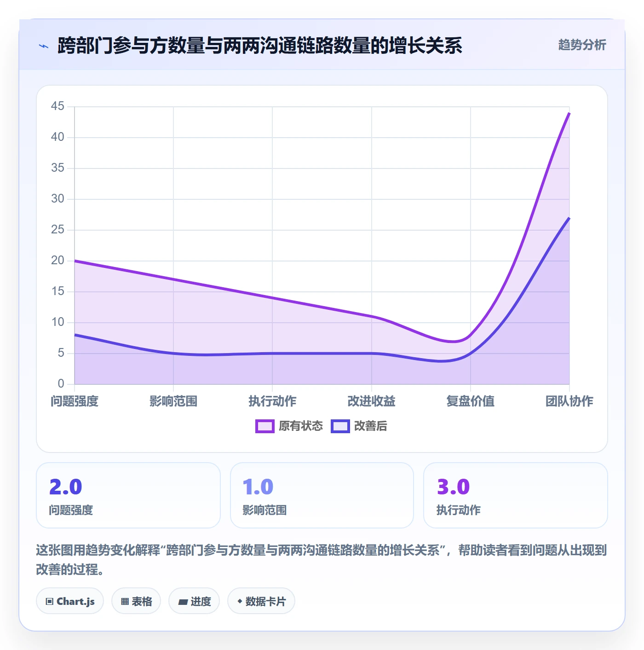Image resolution: width=644 pixels, height=650 pixels.
Task: Click the square icon in the Chart.js chip
Action: click(50, 602)
